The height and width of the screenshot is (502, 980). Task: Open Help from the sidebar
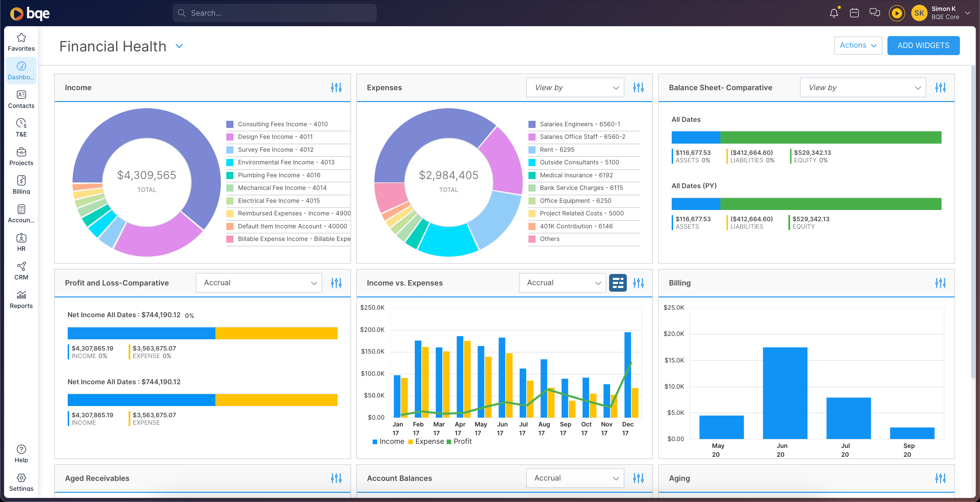[x=21, y=453]
